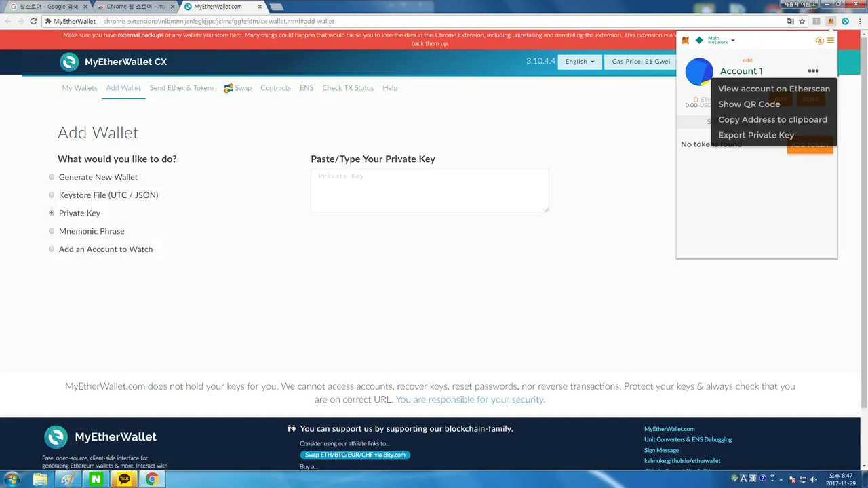Viewport: 868px width, 488px height.
Task: Open the English language dropdown
Action: pos(580,62)
